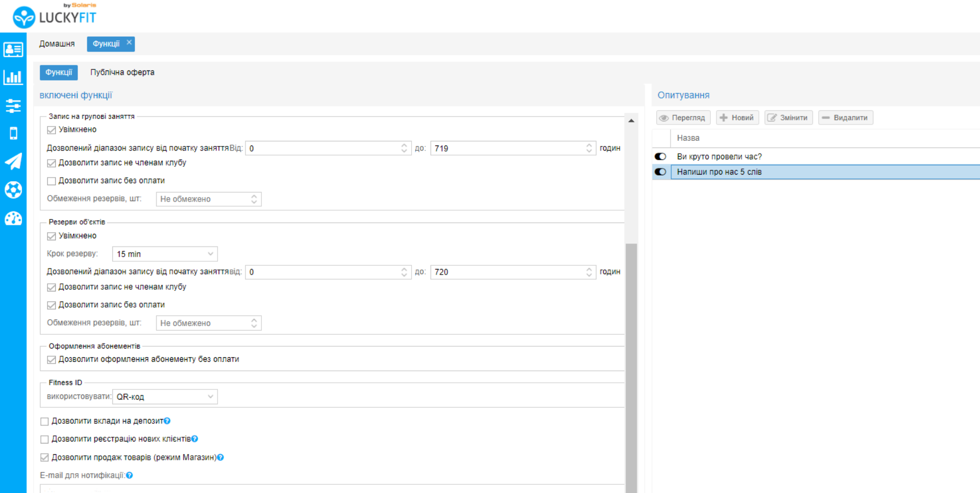Adjust stepper of object reserves від field 0

pyautogui.click(x=404, y=272)
